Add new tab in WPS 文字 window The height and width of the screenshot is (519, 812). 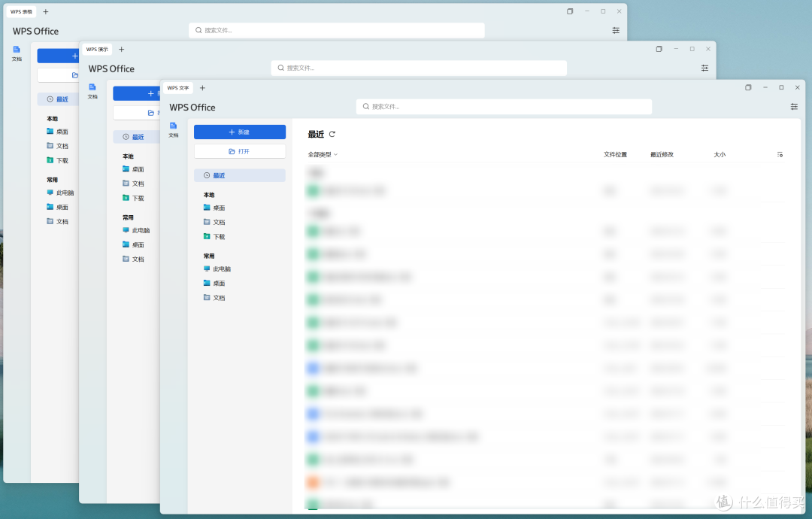click(202, 88)
